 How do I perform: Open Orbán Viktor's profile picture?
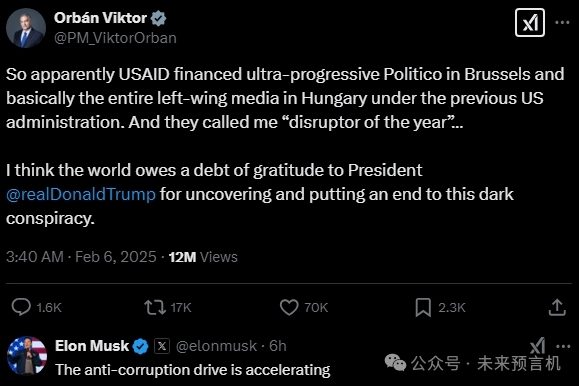coord(26,28)
